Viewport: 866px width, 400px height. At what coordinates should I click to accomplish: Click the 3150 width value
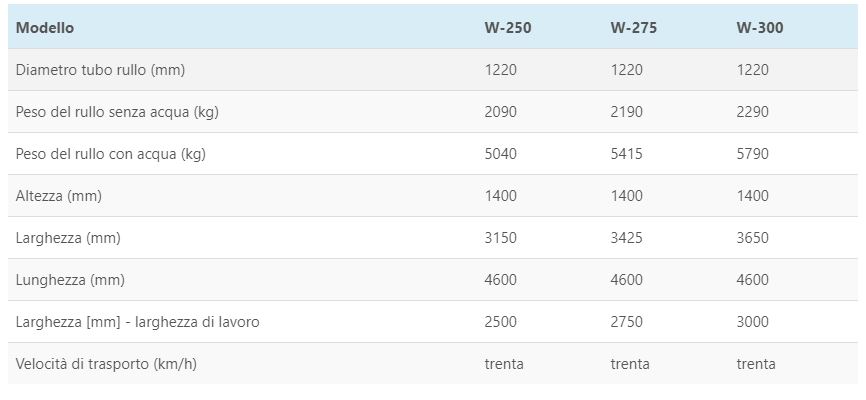[x=500, y=238]
